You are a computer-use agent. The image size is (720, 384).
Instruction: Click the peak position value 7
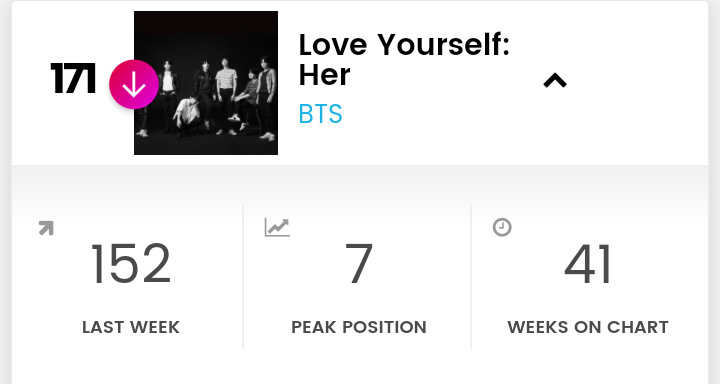[x=359, y=264]
